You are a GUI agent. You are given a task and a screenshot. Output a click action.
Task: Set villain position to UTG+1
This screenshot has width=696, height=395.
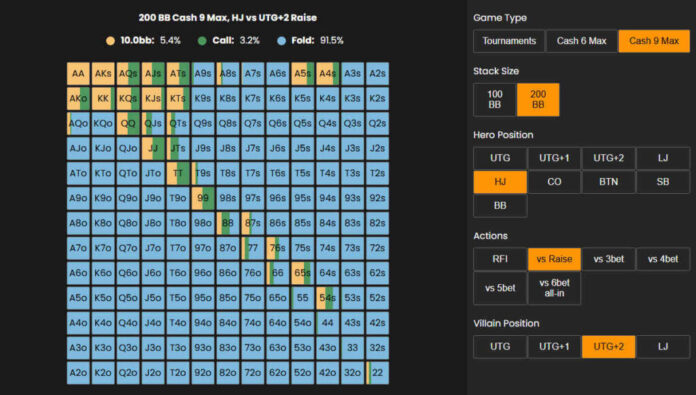pyautogui.click(x=554, y=347)
